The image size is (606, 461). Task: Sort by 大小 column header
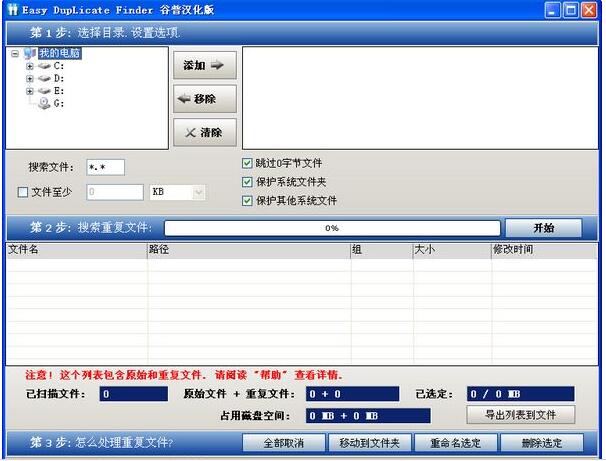(452, 250)
